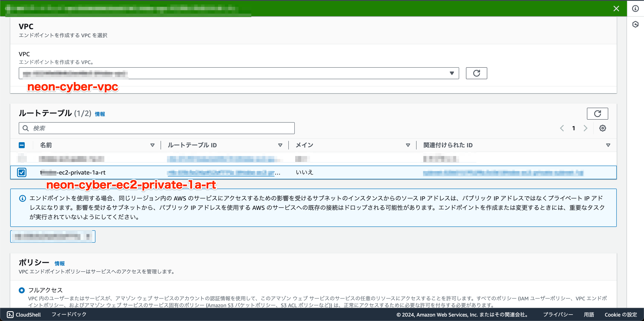
Task: Click the search magnifier in route table search
Action: (x=26, y=128)
